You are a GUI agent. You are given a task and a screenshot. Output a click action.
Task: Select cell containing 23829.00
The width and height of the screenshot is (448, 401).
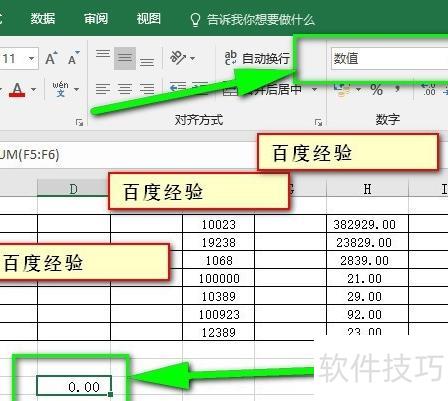pyautogui.click(x=367, y=242)
